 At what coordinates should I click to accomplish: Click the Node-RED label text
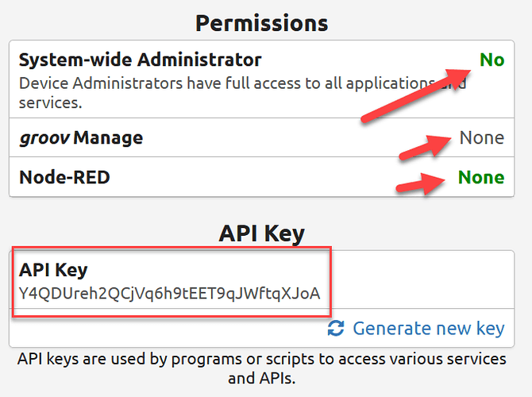point(64,177)
